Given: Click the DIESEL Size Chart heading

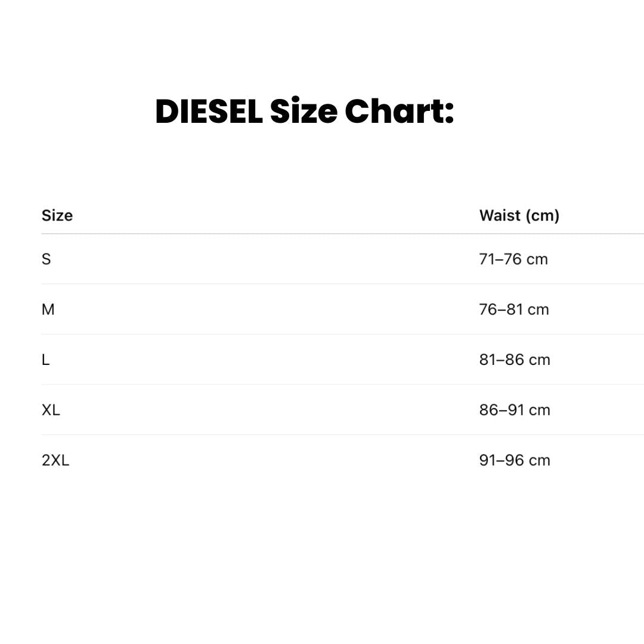Looking at the screenshot, I should tap(304, 112).
